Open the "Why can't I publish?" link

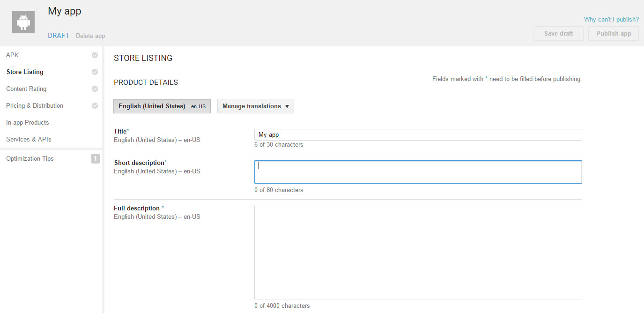click(x=611, y=20)
